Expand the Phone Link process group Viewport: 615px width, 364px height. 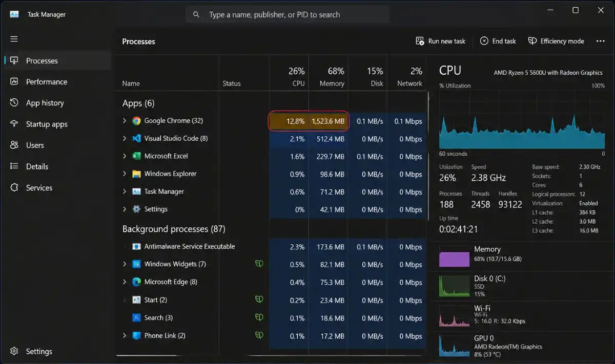(124, 336)
